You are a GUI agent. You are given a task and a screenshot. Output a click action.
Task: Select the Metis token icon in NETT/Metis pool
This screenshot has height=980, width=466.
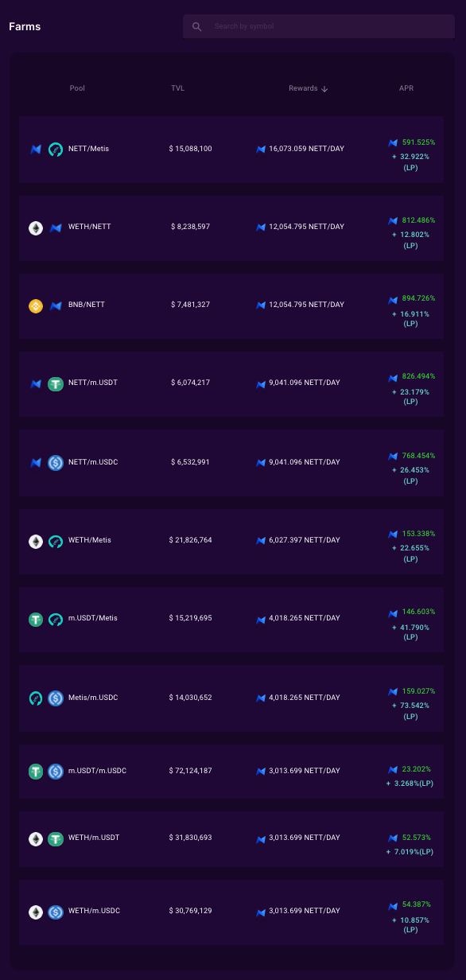[x=55, y=149]
